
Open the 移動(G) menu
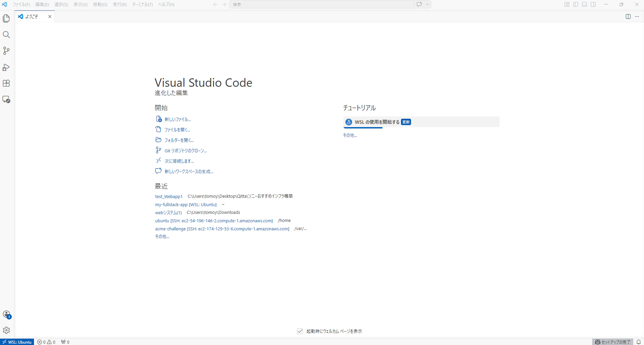(x=100, y=4)
